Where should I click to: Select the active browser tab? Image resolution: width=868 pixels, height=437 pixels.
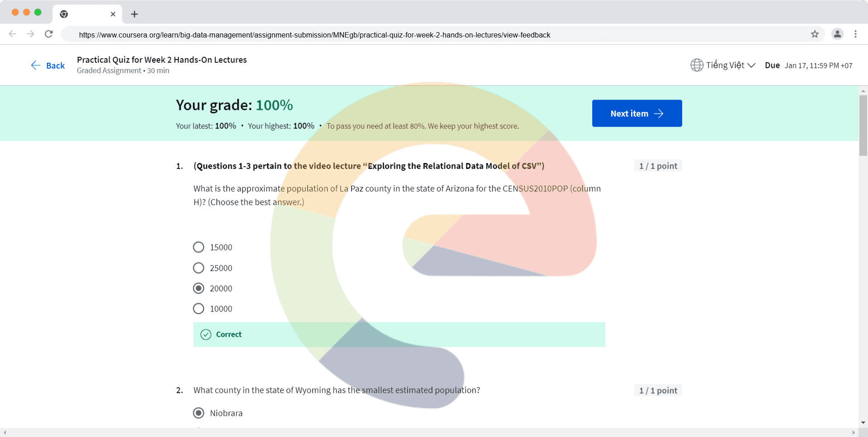87,14
